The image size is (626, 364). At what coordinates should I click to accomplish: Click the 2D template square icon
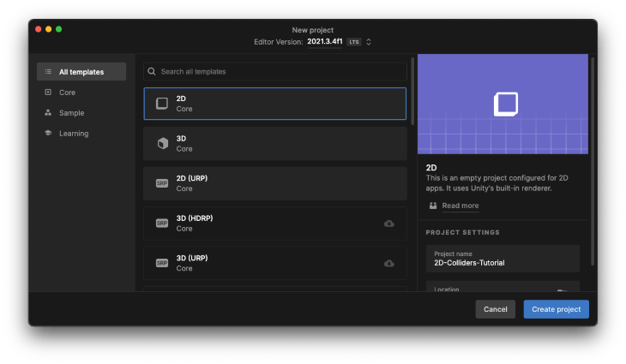(161, 104)
